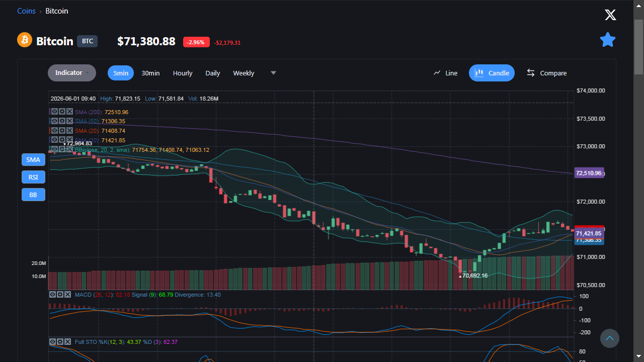Toggle visibility of EMA (20) line
The width and height of the screenshot is (644, 362).
point(54,140)
